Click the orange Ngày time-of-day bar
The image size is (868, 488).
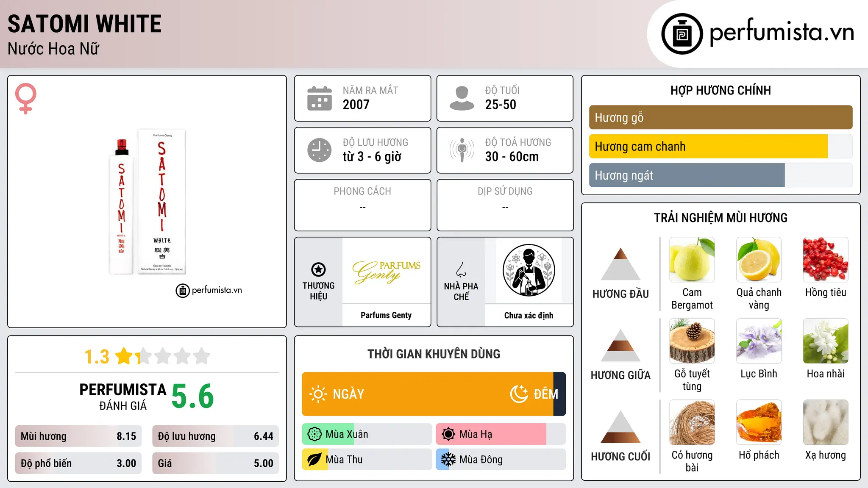428,394
